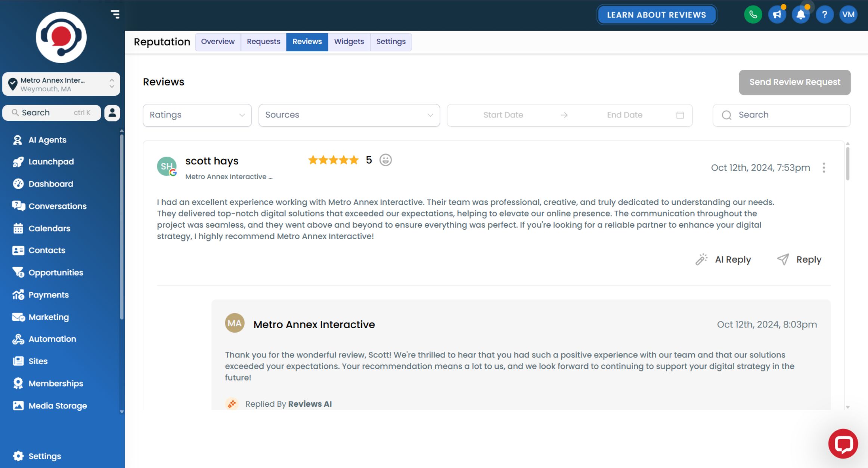Switch to the Widgets tab
The height and width of the screenshot is (468, 868).
(349, 41)
